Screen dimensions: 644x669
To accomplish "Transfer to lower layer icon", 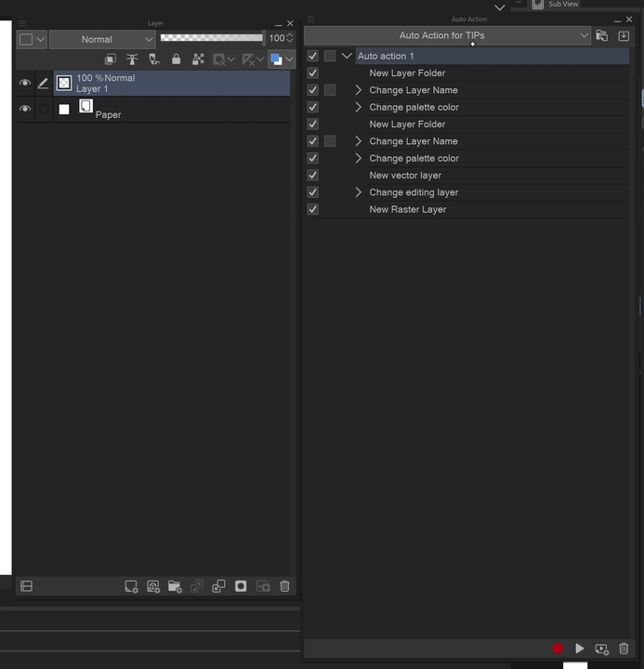I will pos(197,586).
